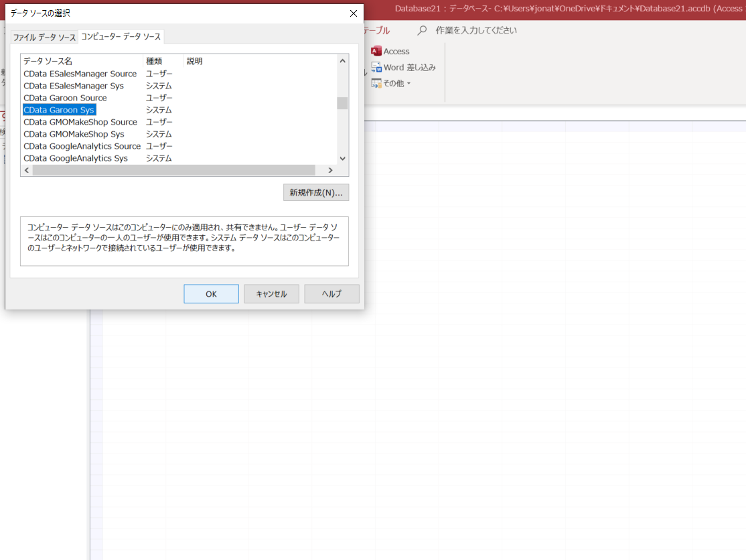
Task: Click the Access export icon in the ribbon
Action: click(375, 51)
